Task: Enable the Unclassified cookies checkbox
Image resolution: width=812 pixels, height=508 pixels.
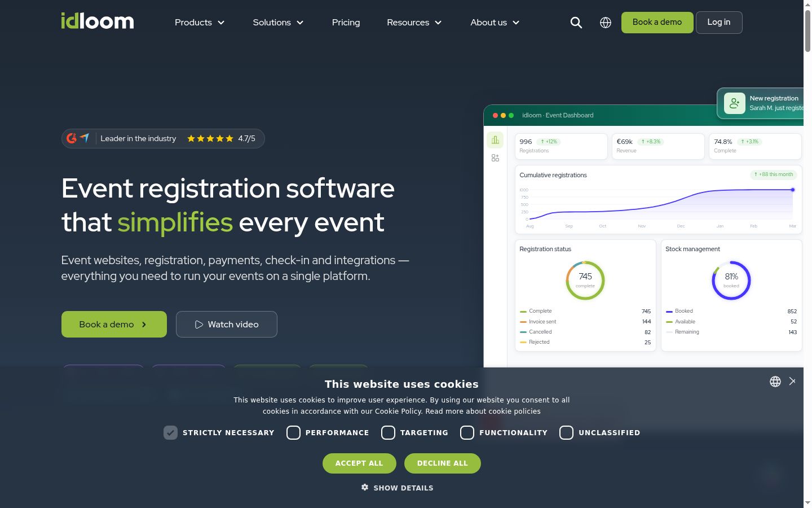Action: pos(566,432)
